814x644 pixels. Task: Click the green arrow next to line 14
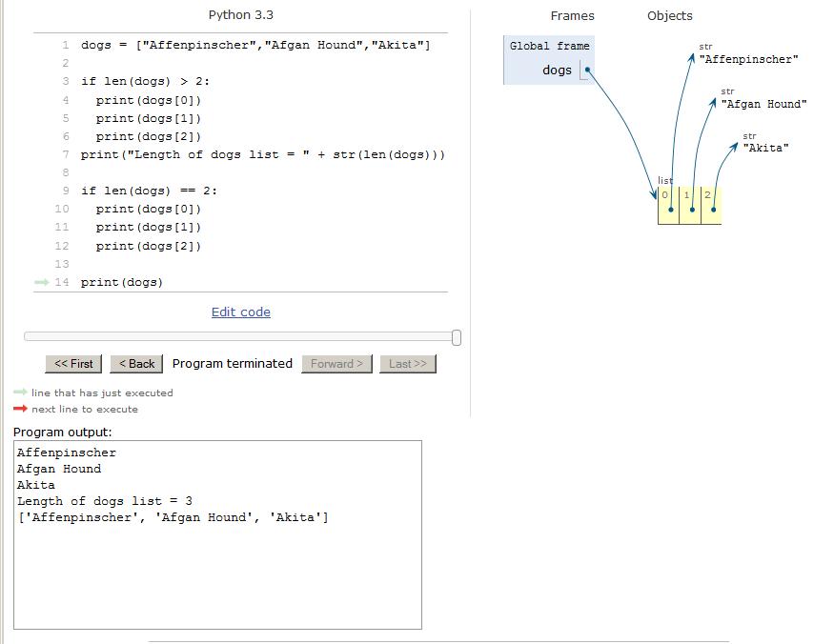(42, 282)
